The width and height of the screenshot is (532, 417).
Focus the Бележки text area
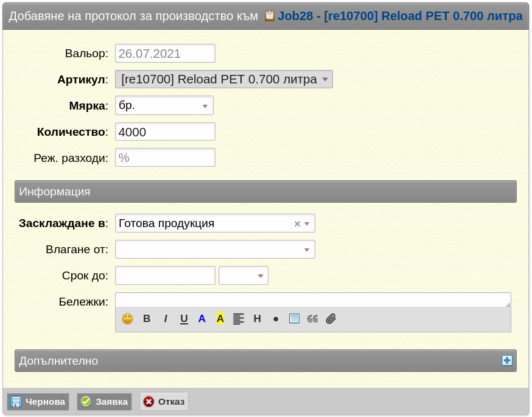pyautogui.click(x=313, y=300)
